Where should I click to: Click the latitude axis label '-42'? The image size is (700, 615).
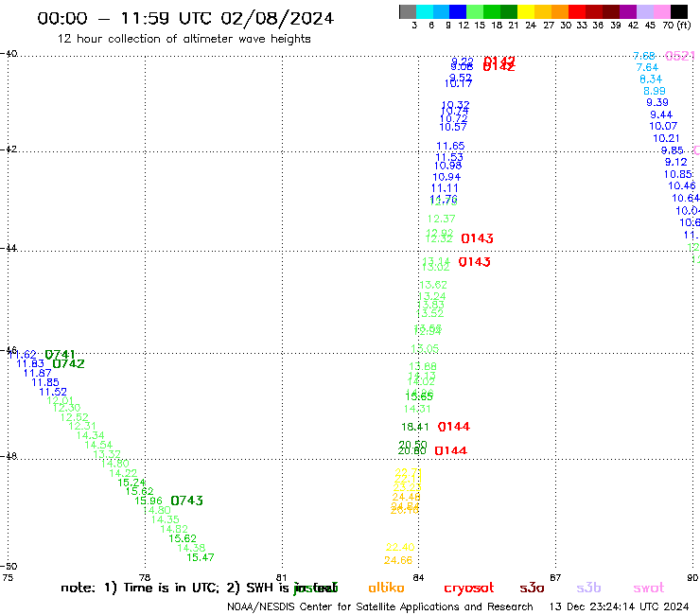9,149
